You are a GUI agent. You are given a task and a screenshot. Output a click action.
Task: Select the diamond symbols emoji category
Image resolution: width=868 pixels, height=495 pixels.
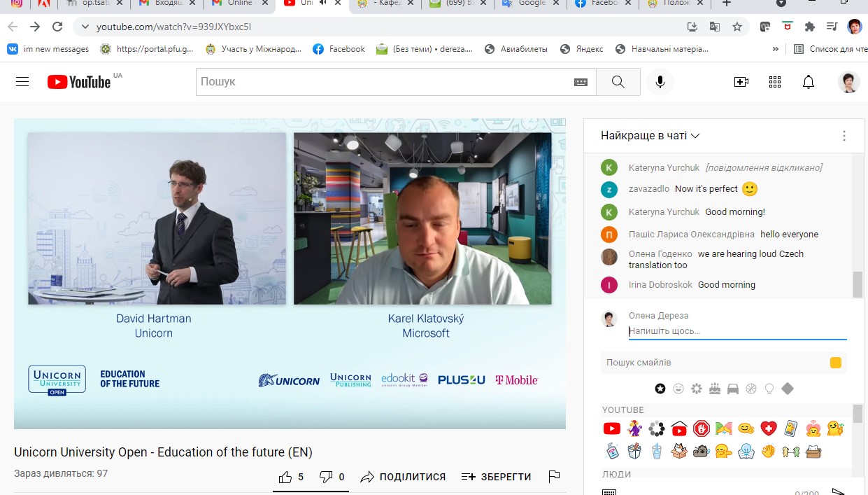point(788,389)
